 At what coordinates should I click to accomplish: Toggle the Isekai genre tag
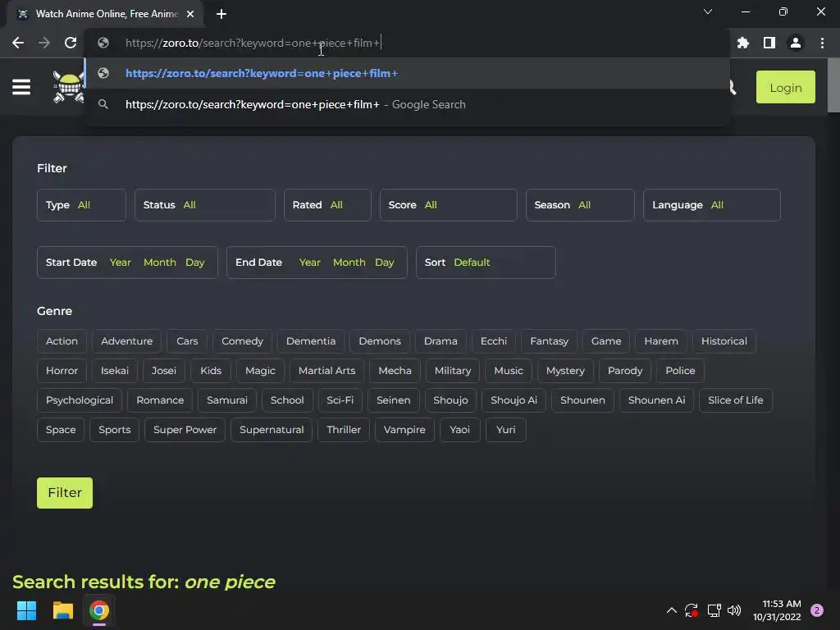coord(115,371)
